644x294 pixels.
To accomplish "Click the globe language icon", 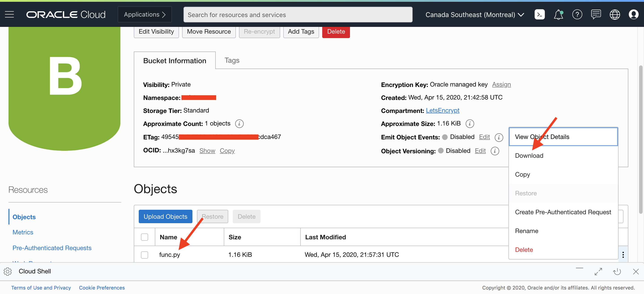I will coord(614,15).
